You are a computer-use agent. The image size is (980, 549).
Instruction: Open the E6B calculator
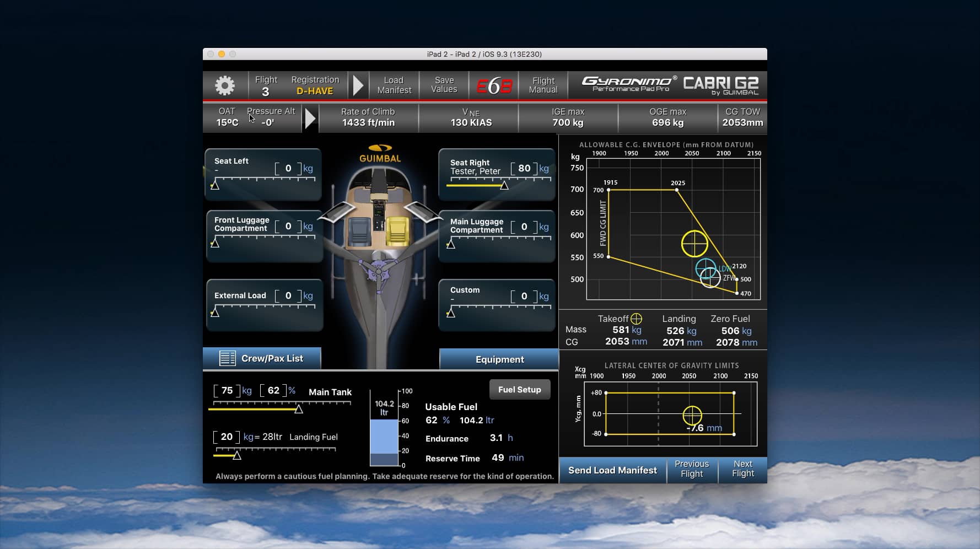click(494, 85)
